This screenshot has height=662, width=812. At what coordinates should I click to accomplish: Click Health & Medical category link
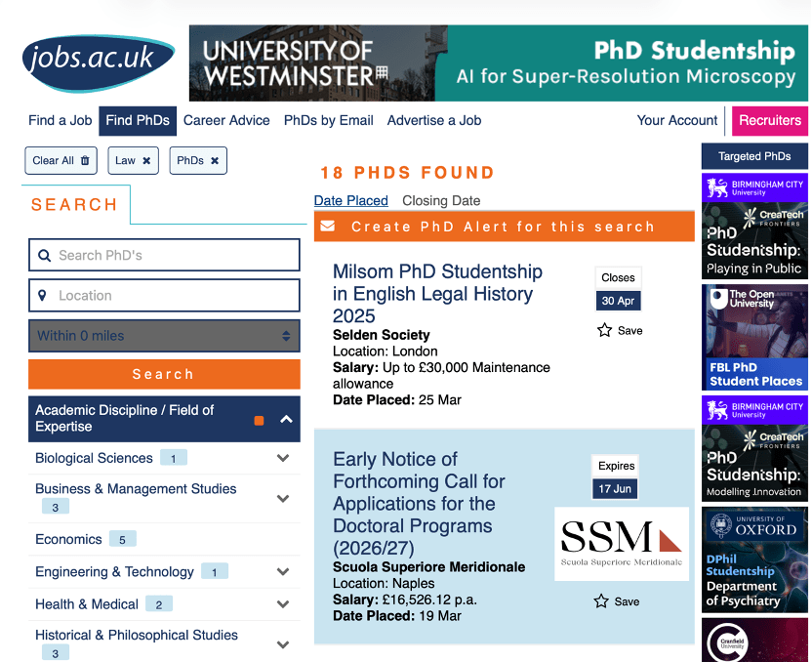pyautogui.click(x=87, y=604)
